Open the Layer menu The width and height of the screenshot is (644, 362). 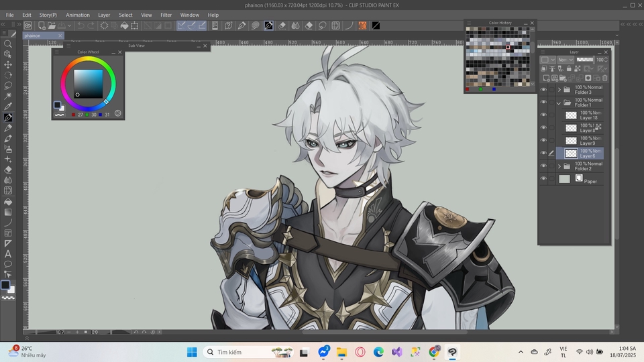[x=104, y=15]
